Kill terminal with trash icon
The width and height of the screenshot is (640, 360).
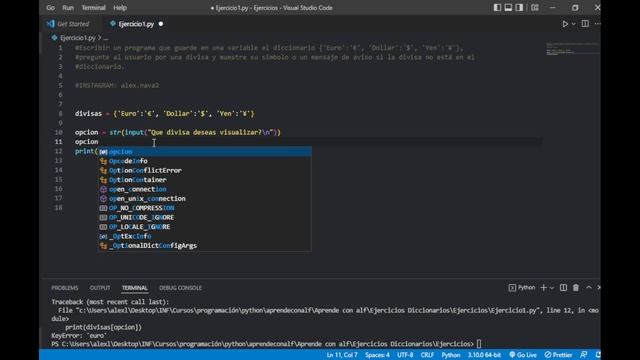pyautogui.click(x=576, y=288)
